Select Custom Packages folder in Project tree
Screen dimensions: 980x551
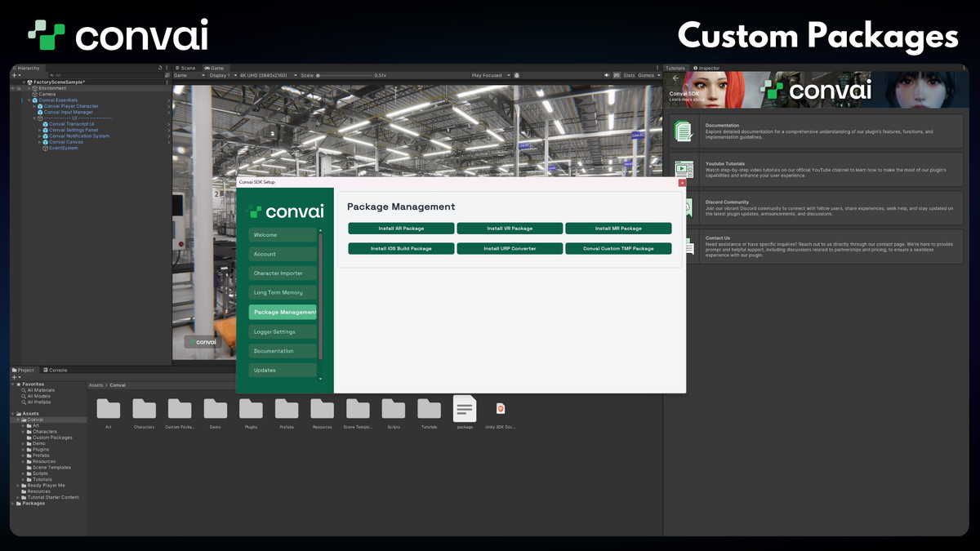tap(52, 438)
